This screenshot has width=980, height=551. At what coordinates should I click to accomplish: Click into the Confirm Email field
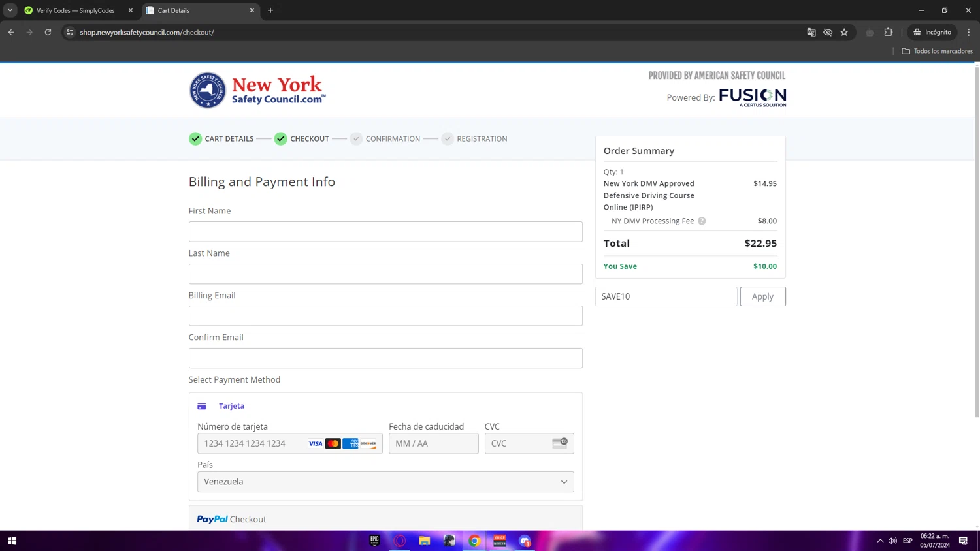click(x=385, y=358)
